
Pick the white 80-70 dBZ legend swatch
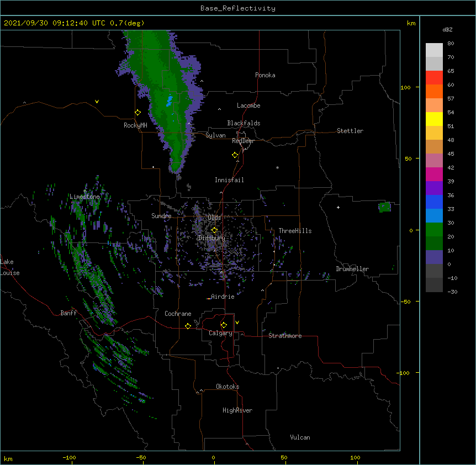coord(434,50)
